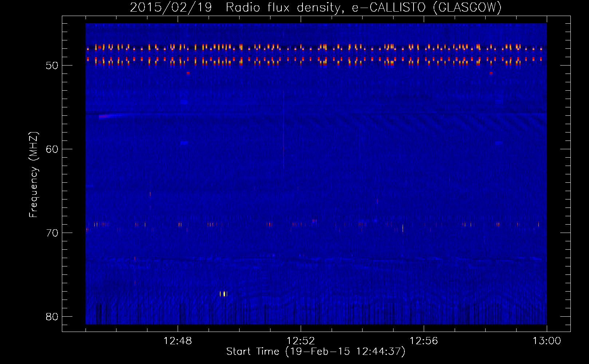Click the bright yellow burst near 78 MHz
Viewport: 589px width, 364px height.
(x=224, y=294)
